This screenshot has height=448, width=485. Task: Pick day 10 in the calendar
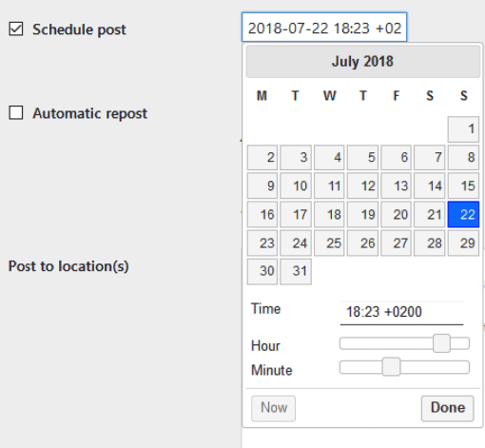296,185
